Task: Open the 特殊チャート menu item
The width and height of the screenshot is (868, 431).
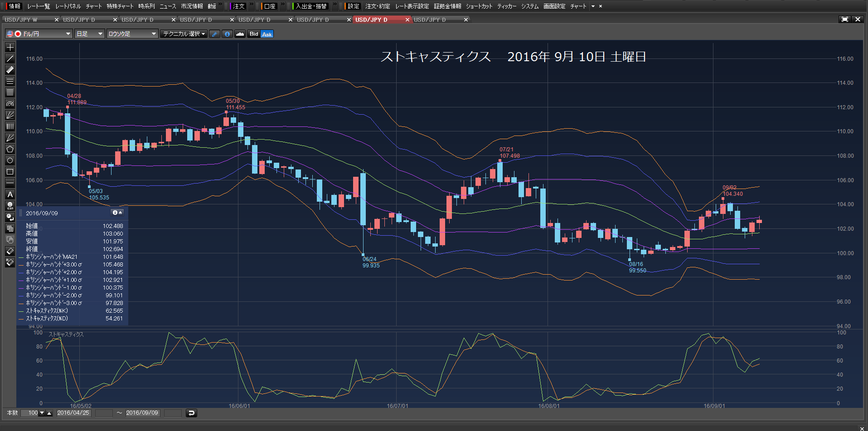Action: [x=120, y=6]
